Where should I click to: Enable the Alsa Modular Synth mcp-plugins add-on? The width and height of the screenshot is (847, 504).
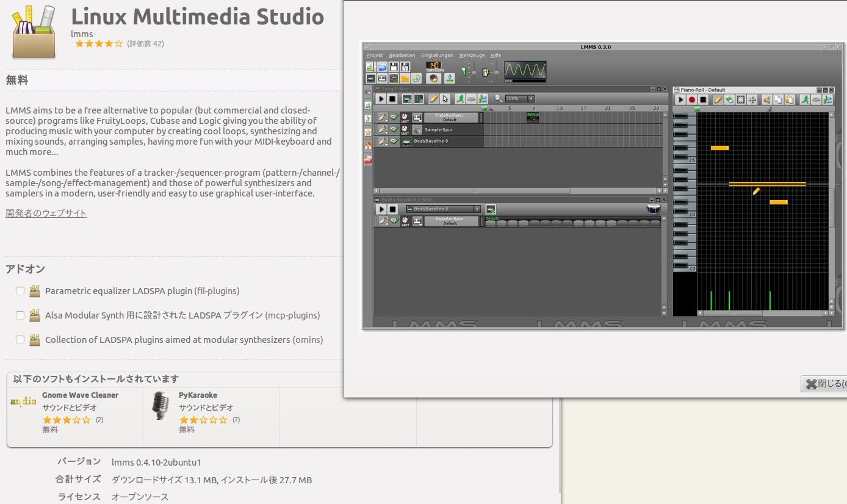tap(20, 315)
